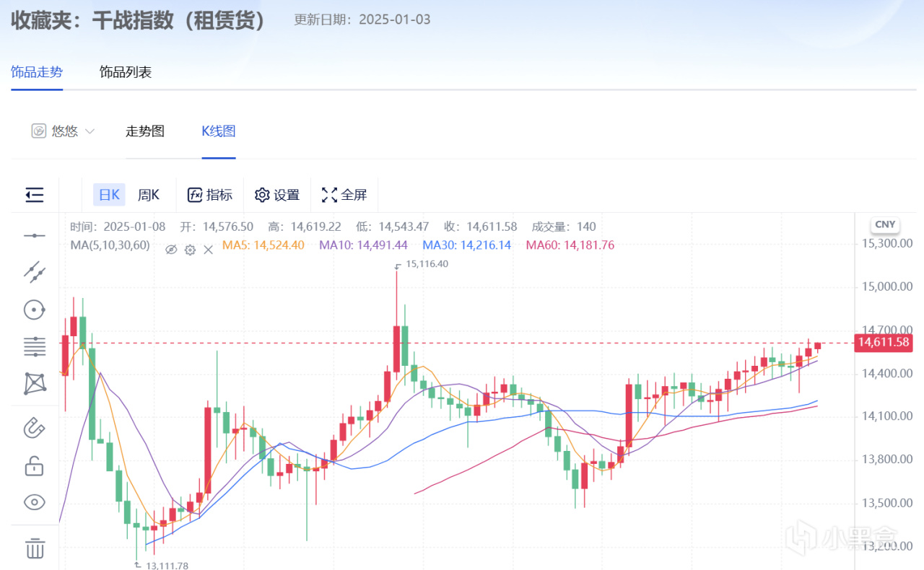Click the 14,611.58 current price label
Viewport: 924px width, 570px height.
[x=884, y=342]
